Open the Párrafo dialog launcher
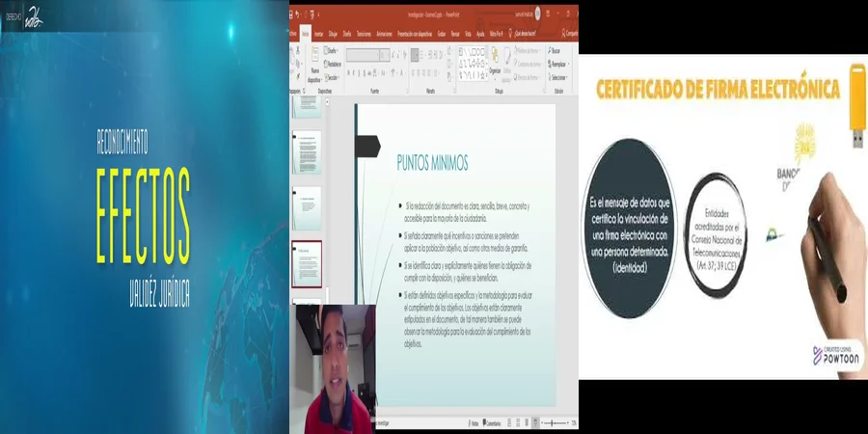 coord(454,91)
